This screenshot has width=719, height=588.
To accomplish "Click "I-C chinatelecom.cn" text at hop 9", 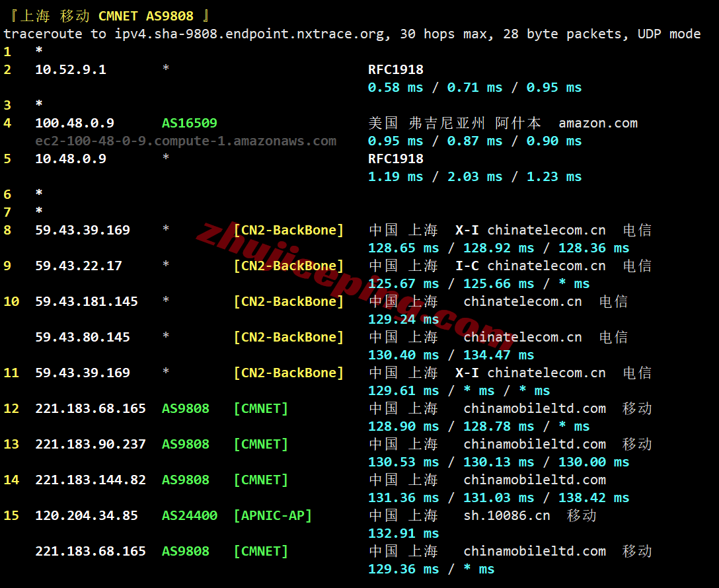I will pos(531,266).
